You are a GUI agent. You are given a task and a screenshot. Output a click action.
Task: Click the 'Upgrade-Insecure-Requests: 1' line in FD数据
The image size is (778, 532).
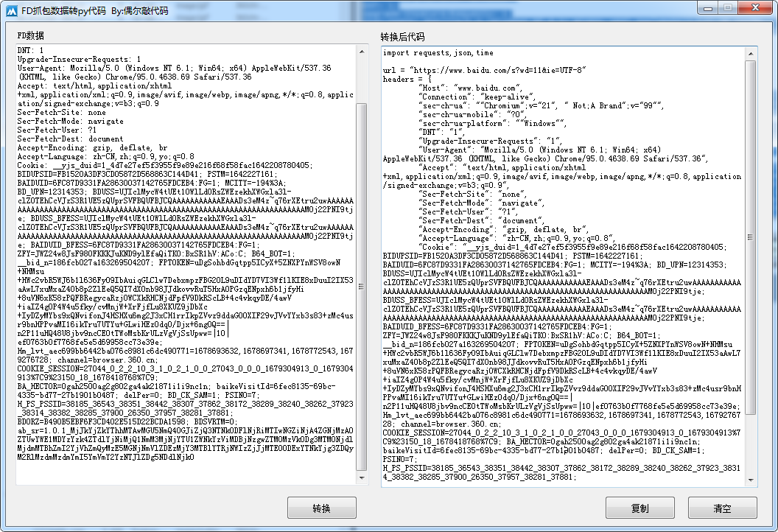[x=80, y=59]
